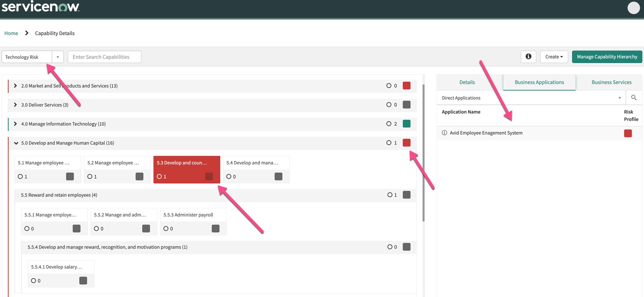The image size is (644, 297).
Task: Expand 3.0 Deliver Services row
Action: coord(15,105)
